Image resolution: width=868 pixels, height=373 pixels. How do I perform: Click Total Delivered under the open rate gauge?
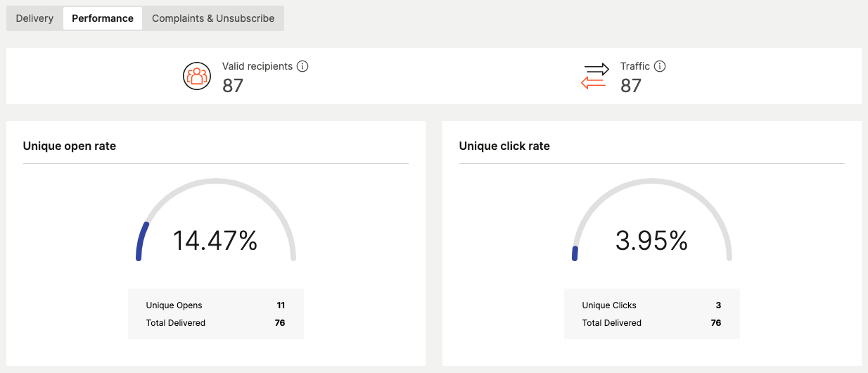click(176, 323)
